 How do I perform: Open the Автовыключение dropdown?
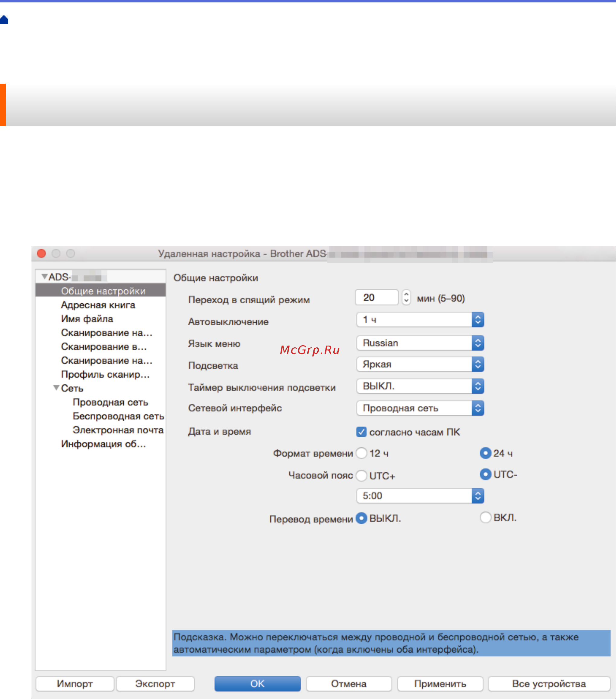(478, 319)
